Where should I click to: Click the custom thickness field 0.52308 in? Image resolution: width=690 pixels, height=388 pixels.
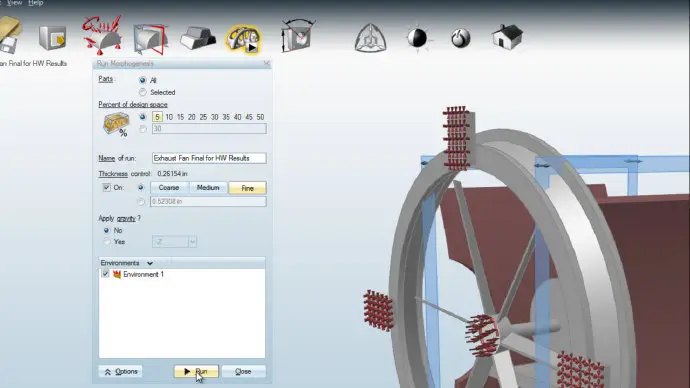click(208, 201)
